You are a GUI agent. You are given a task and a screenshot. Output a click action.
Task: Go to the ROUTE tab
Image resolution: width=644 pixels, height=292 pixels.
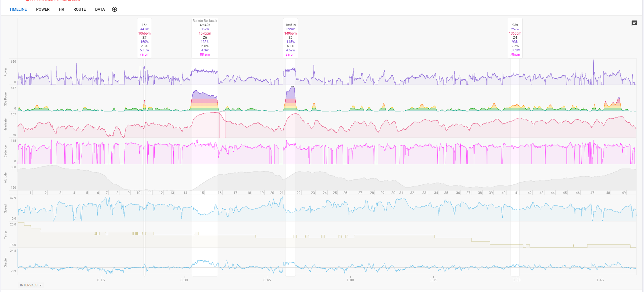point(80,9)
